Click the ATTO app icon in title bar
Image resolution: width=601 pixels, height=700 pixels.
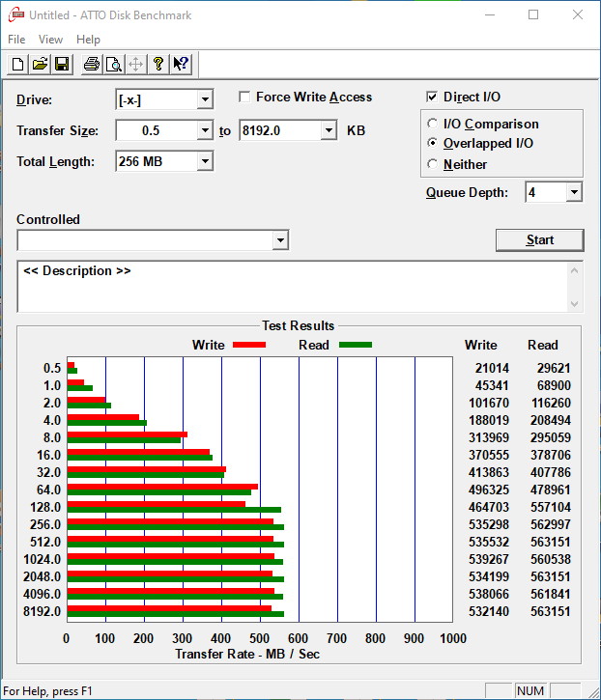click(16, 14)
